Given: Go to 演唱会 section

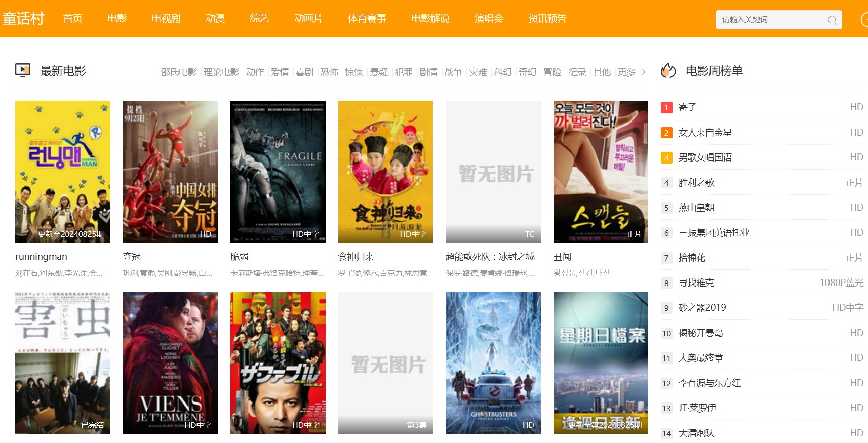Looking at the screenshot, I should (x=489, y=19).
